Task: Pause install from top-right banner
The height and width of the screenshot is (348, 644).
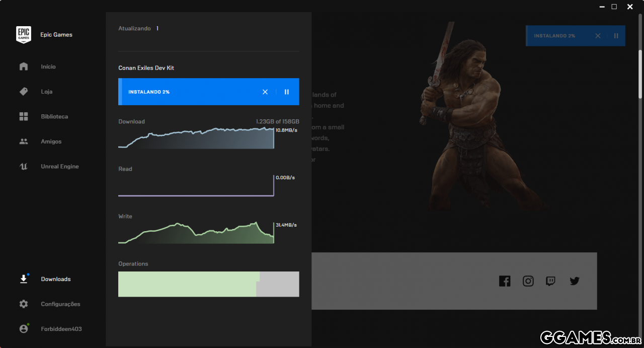Action: coord(616,36)
